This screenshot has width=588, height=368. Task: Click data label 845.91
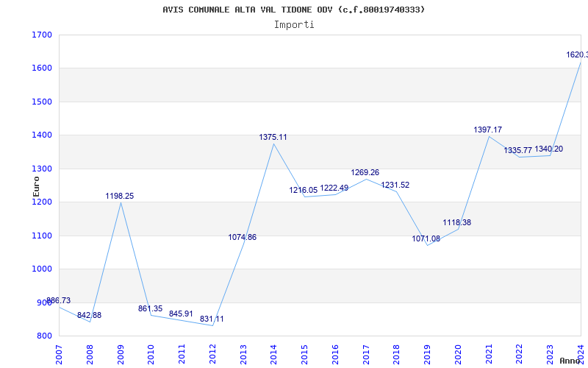point(181,314)
